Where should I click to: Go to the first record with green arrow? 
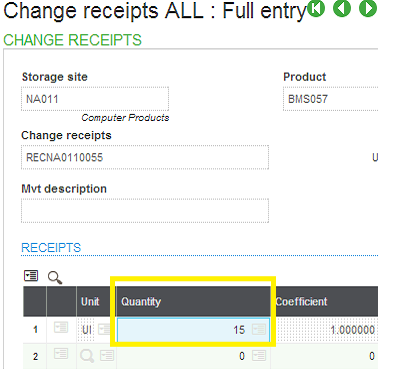point(315,8)
